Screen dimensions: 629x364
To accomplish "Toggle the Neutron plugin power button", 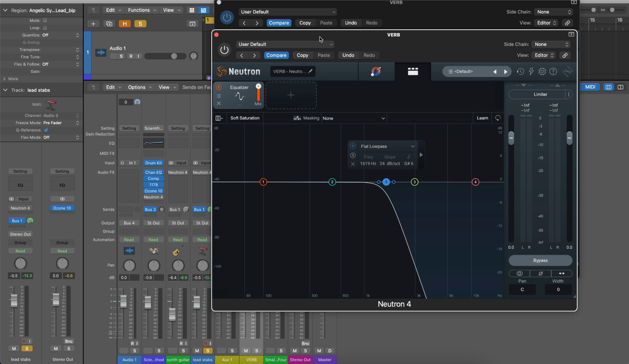I will click(x=224, y=50).
